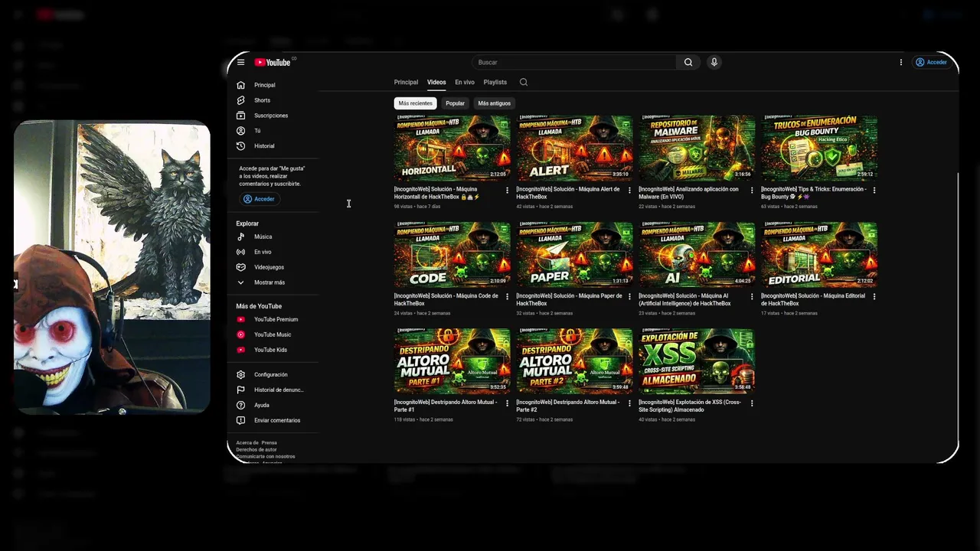The image size is (980, 551).
Task: Click the YouTube logo
Action: point(273,63)
